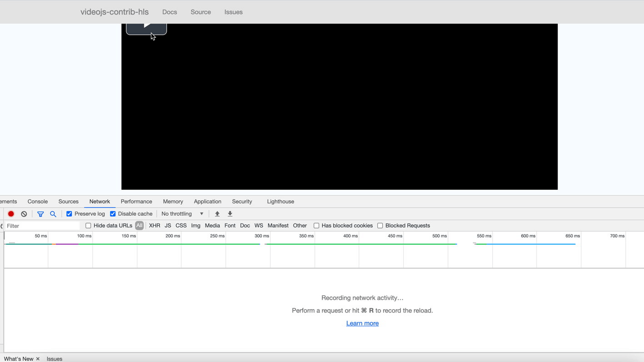Filter requests by Img type
Viewport: 644px width, 362px height.
tap(196, 226)
